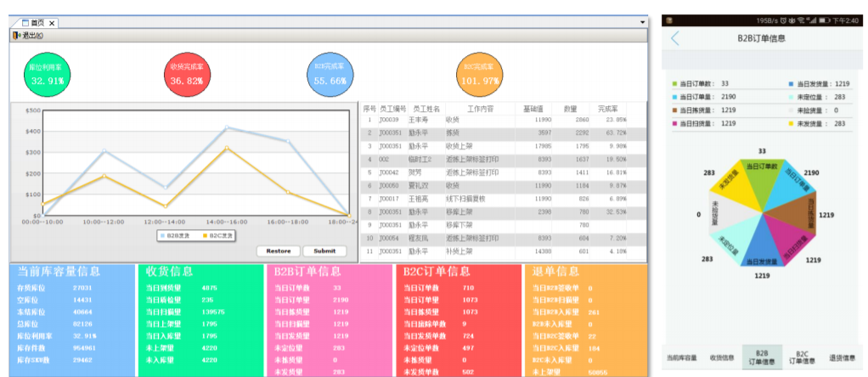Switch to the B2C 订单信息 mobile tab
The image size is (868, 377).
(x=802, y=357)
